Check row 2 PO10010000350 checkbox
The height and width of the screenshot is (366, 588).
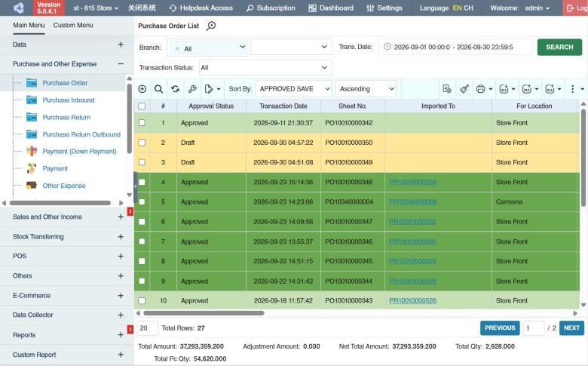(142, 143)
